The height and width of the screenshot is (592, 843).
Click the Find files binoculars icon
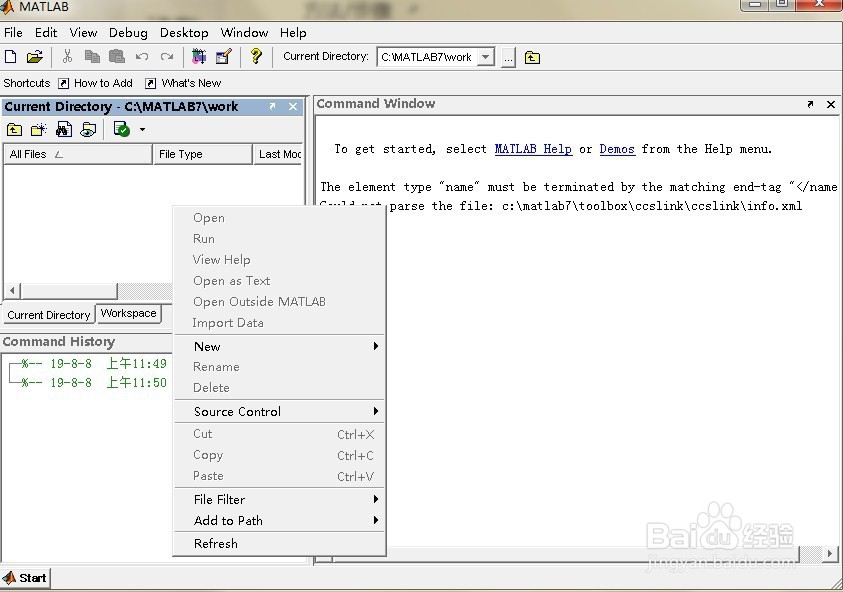pyautogui.click(x=64, y=130)
